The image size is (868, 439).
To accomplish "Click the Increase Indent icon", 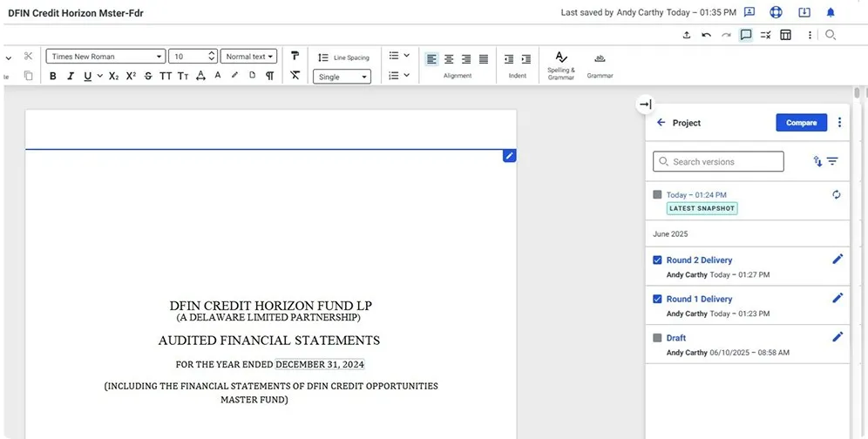I will click(526, 59).
